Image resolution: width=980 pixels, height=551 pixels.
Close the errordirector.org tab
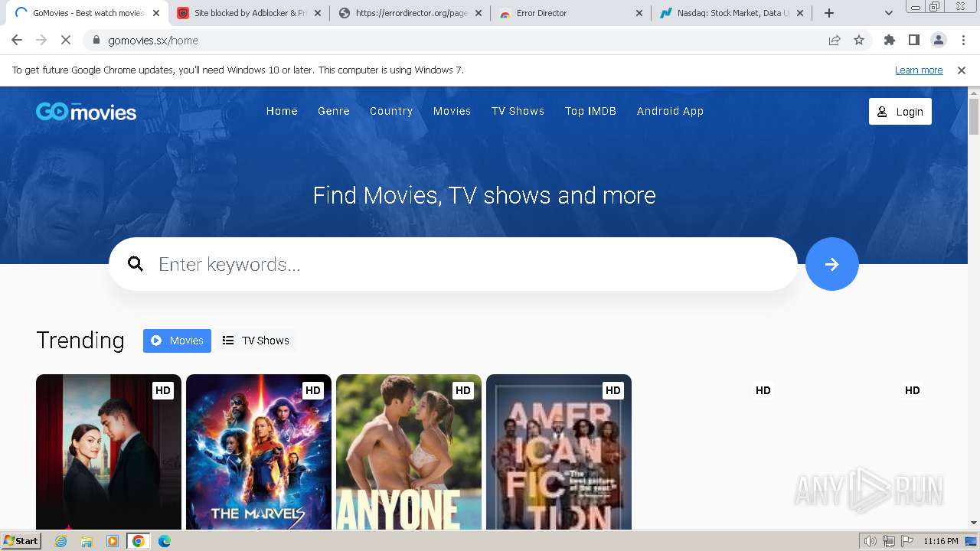coord(479,13)
